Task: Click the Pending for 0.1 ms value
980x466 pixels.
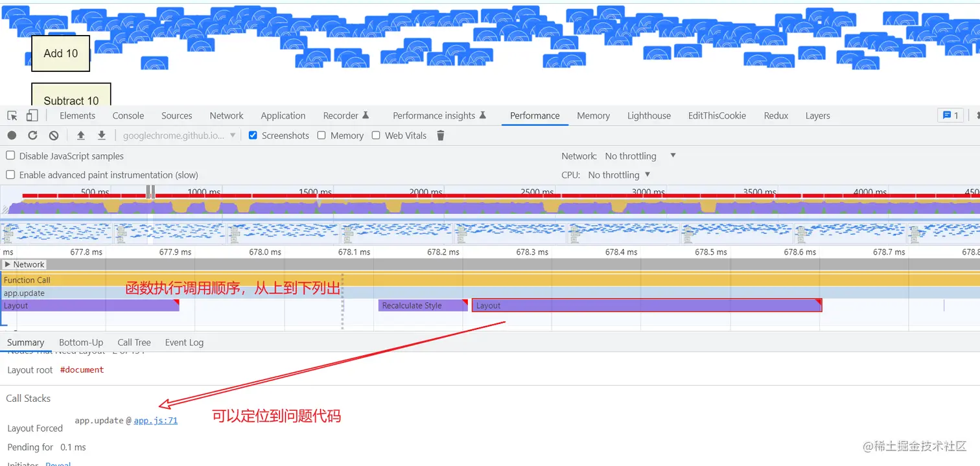Action: click(73, 447)
